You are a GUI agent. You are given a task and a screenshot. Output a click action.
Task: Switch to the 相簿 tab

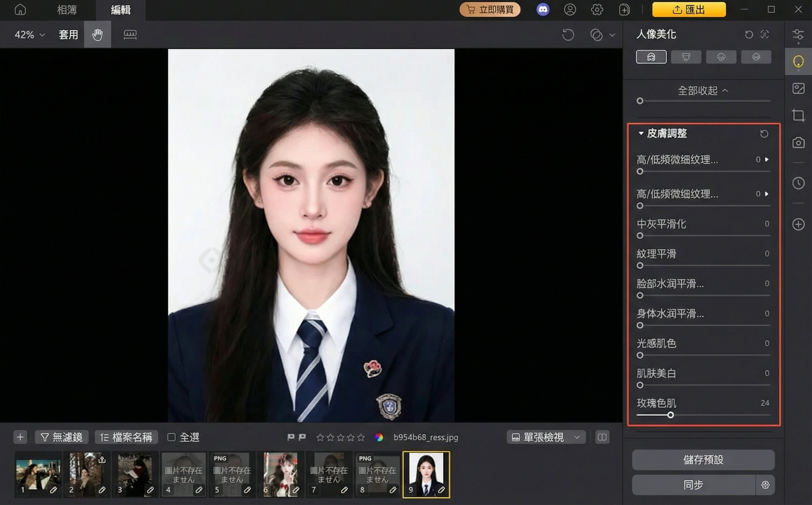pos(67,10)
